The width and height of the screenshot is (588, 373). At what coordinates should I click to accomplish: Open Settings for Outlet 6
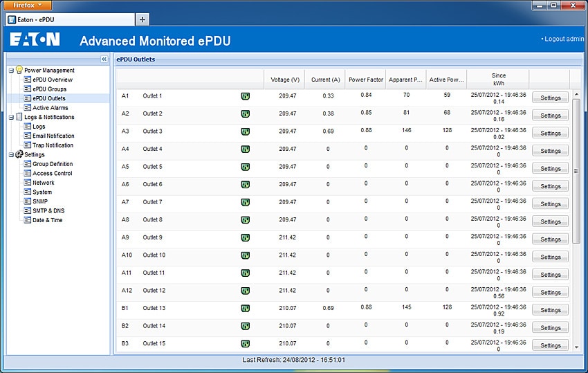click(550, 186)
